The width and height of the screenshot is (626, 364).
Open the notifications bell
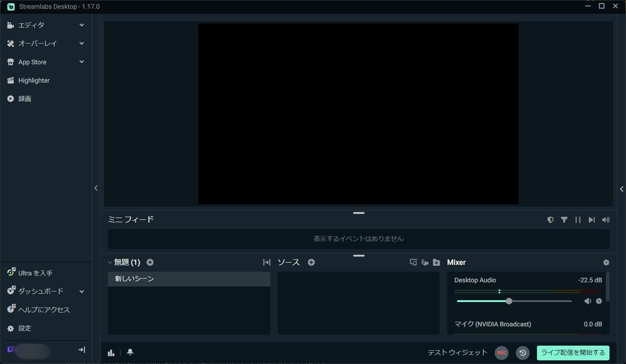(x=130, y=353)
